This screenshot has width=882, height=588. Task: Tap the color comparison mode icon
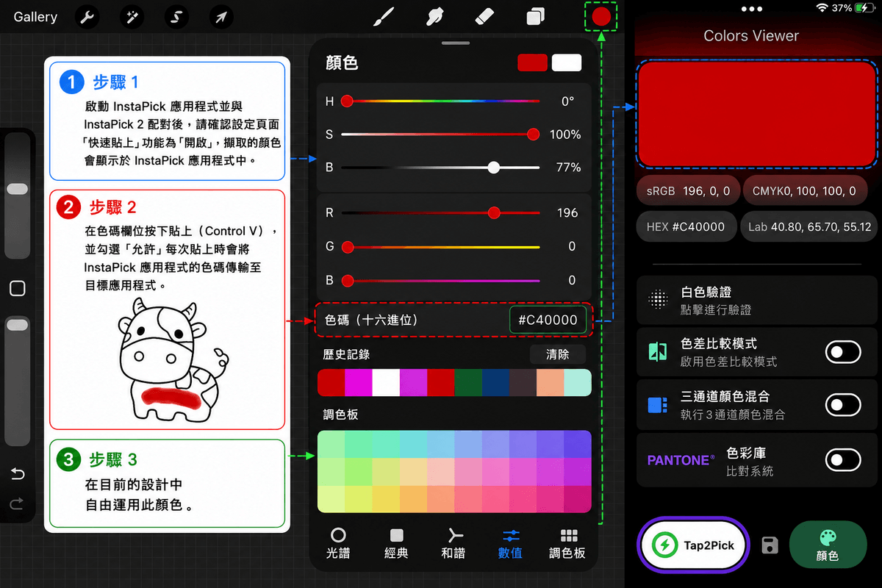(x=658, y=352)
